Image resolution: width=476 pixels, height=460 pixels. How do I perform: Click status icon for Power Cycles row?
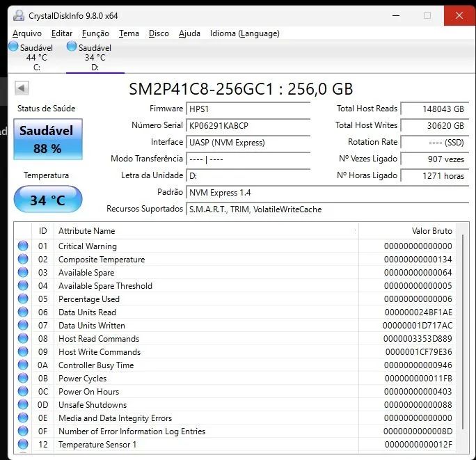(x=23, y=378)
